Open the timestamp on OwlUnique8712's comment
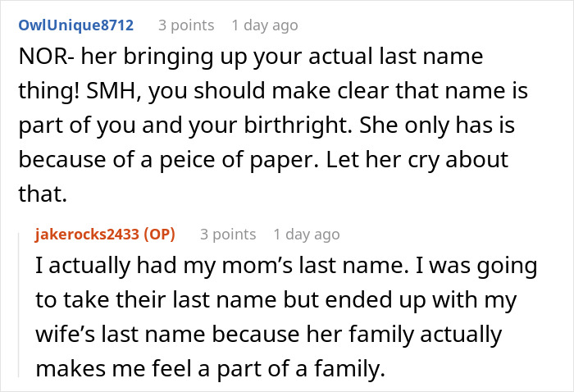Image resolution: width=574 pixels, height=392 pixels. 265,25
